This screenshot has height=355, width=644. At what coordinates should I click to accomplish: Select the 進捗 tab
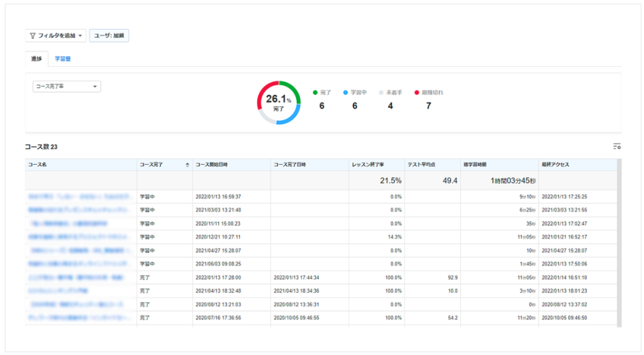pyautogui.click(x=36, y=59)
